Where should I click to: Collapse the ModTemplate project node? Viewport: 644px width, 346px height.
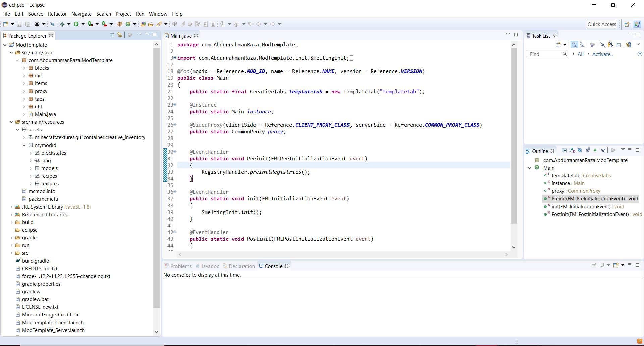point(5,45)
